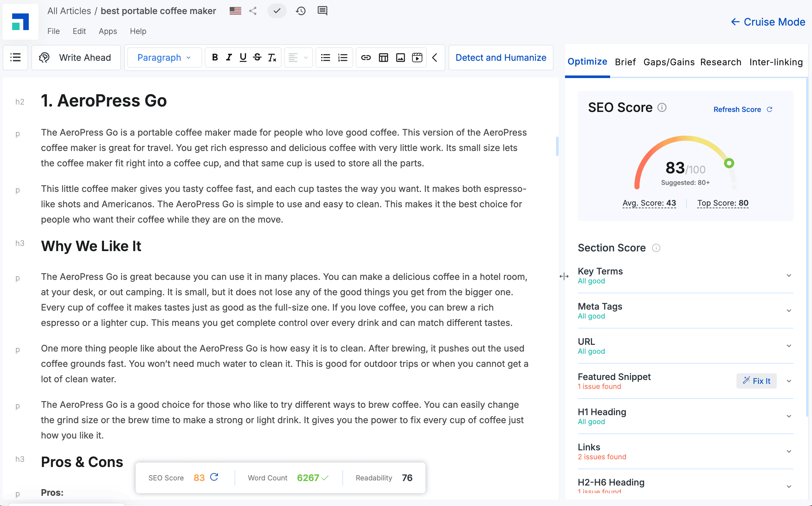Open the outline list icon
The width and height of the screenshot is (812, 506).
[x=15, y=58]
